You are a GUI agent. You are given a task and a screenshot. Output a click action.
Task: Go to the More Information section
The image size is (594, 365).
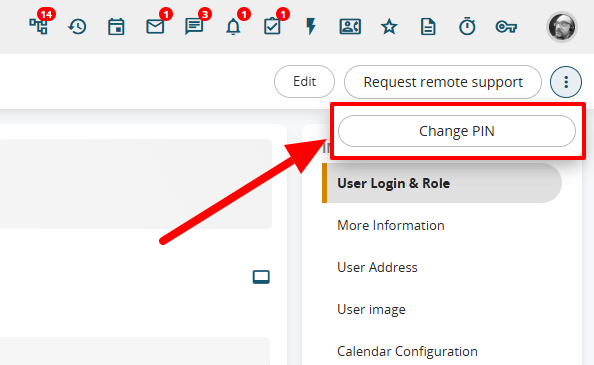391,225
